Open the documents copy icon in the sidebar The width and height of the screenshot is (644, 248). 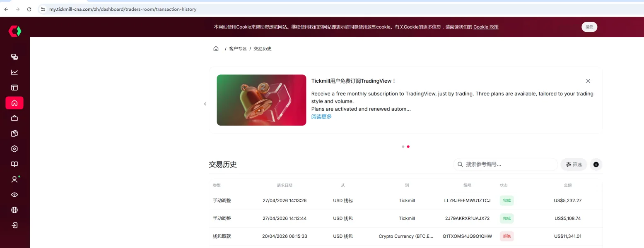click(14, 134)
